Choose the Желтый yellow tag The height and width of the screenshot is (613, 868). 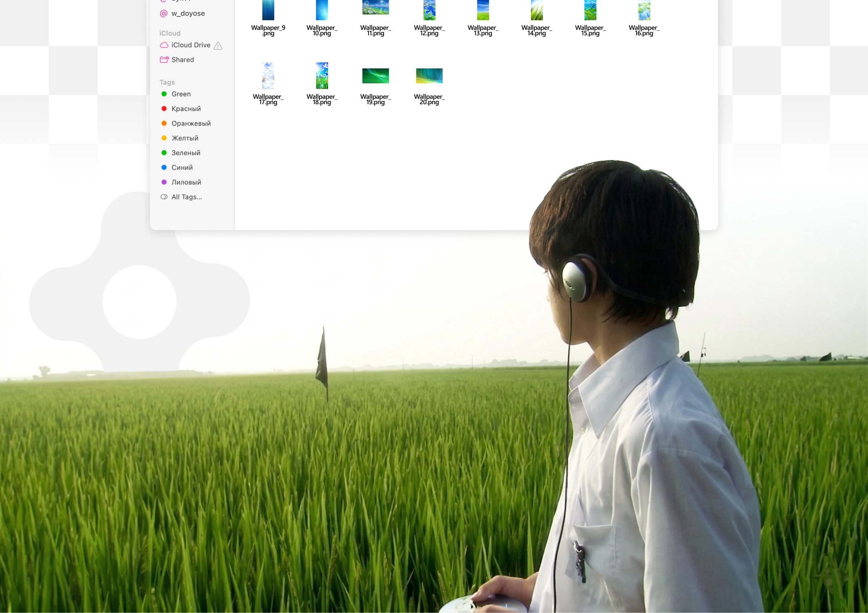(185, 138)
